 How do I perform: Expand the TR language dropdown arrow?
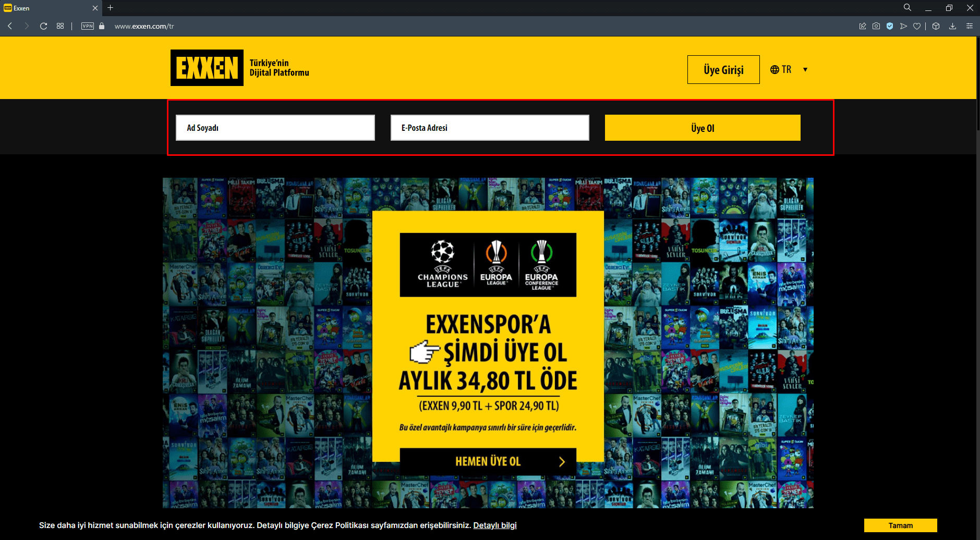point(805,70)
